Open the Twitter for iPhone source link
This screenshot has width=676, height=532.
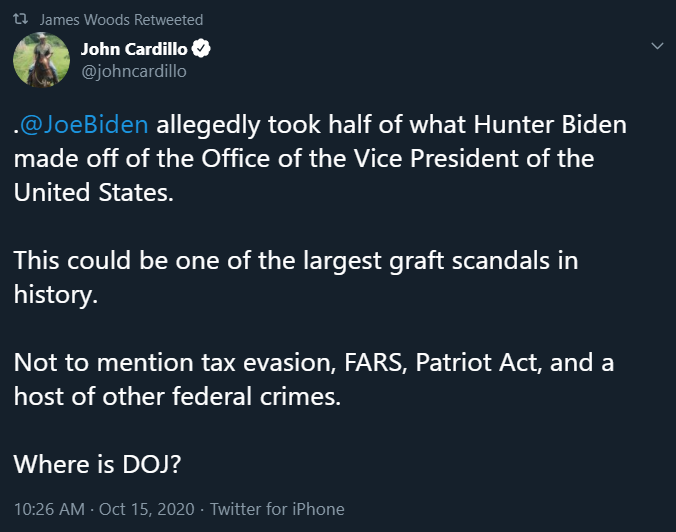point(277,509)
